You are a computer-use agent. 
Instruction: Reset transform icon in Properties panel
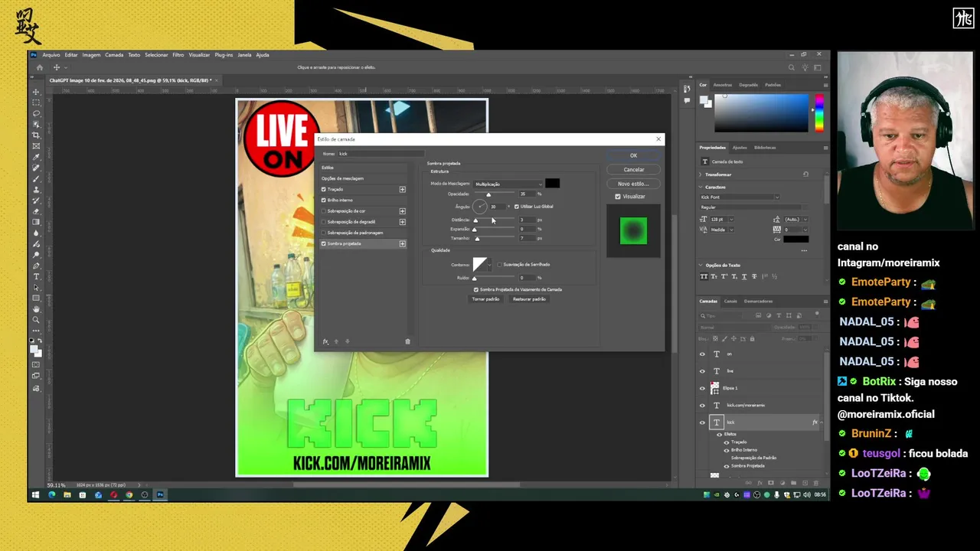click(x=805, y=174)
